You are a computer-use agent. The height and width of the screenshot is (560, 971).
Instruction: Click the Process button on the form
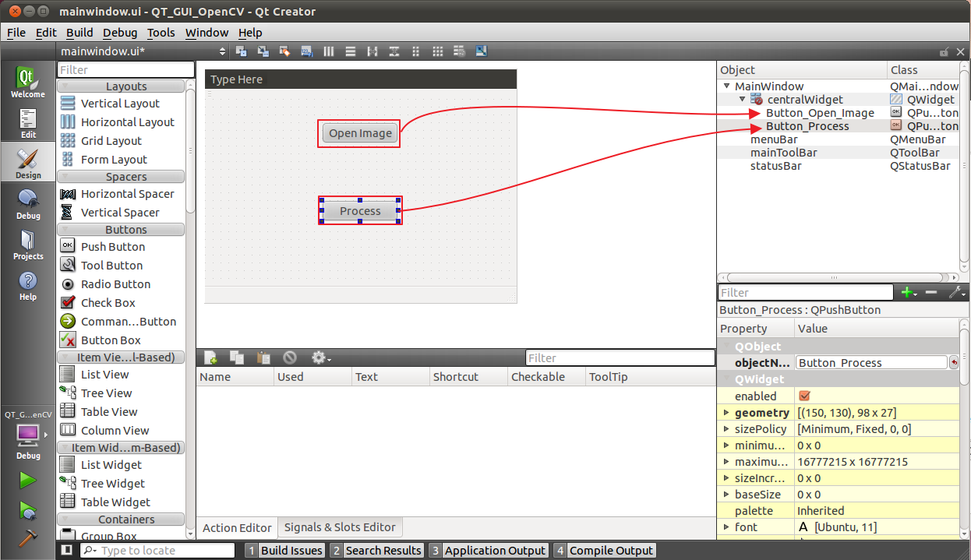(360, 211)
